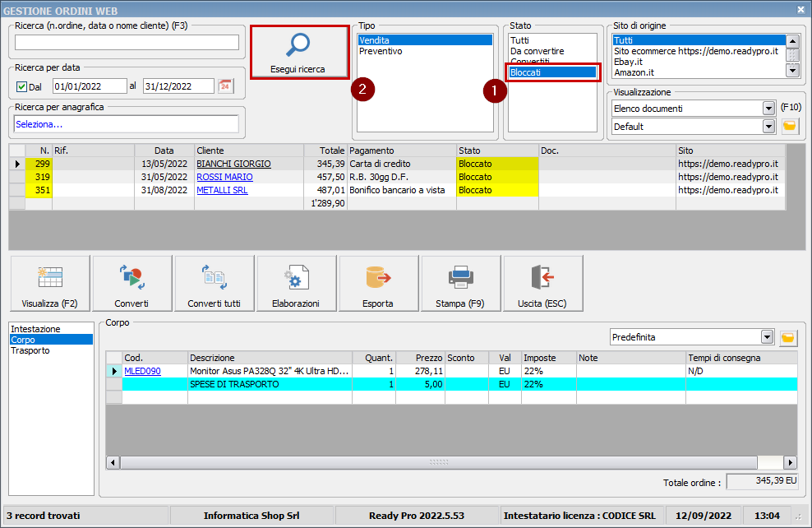The image size is (812, 528).
Task: Open the Default view dropdown
Action: coord(768,127)
